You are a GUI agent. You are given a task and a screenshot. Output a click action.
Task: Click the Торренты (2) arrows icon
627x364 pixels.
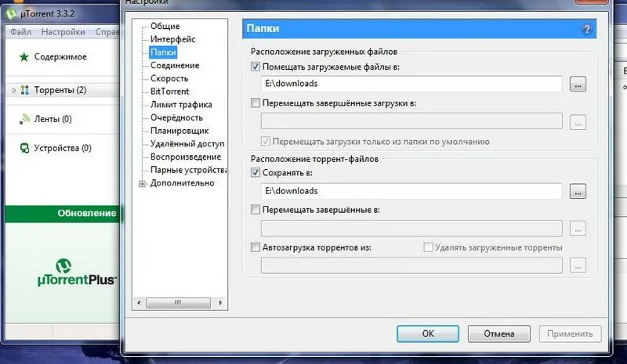click(25, 90)
